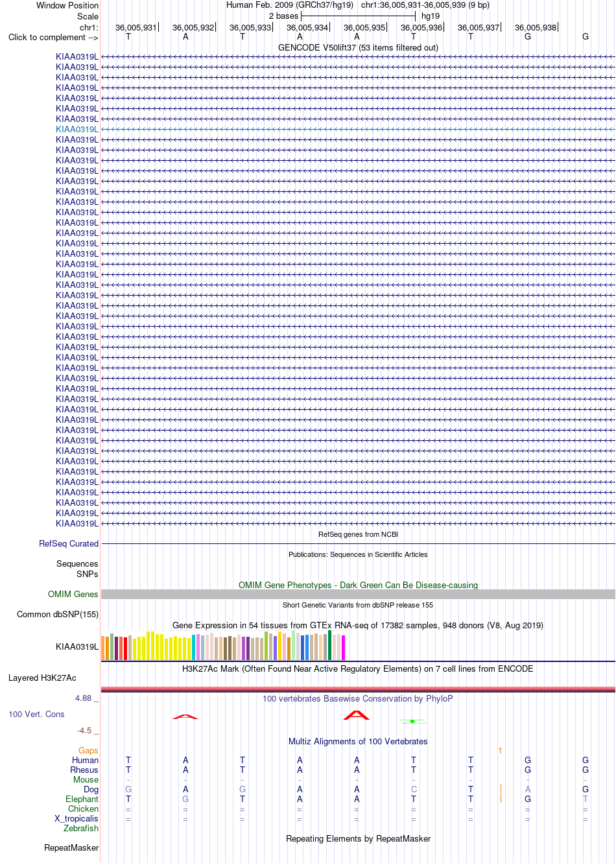Click the 'RepeatMasker' side label

tap(71, 847)
